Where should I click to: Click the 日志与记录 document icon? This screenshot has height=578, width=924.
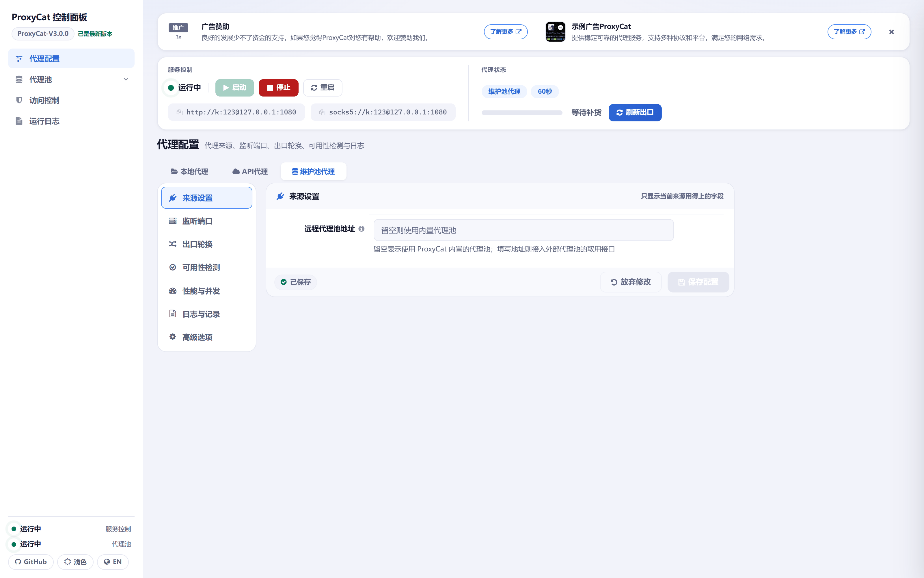(x=173, y=314)
